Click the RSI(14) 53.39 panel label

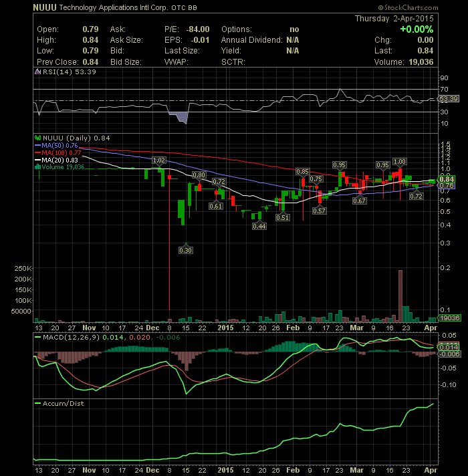[70, 72]
